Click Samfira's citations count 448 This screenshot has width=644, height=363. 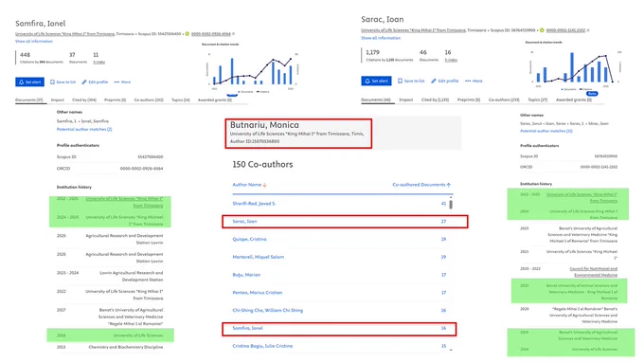(25, 55)
